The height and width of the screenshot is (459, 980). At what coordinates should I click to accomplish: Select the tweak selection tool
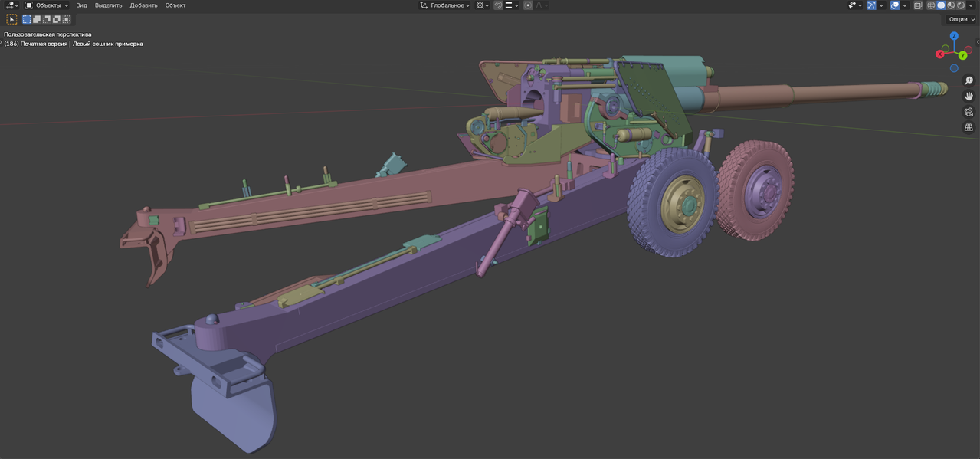click(x=12, y=19)
